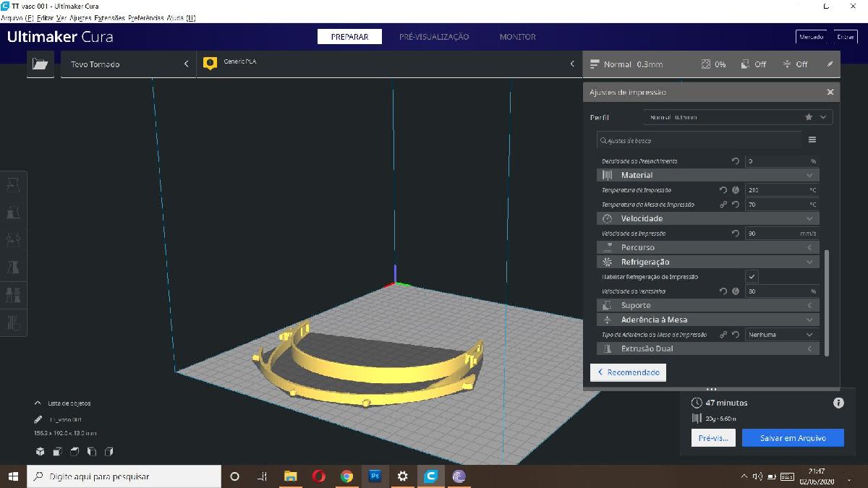Screen dimensions: 868x488
Task: Switch to the PRÉ-VISUALIZAÇÃO tab
Action: point(434,37)
